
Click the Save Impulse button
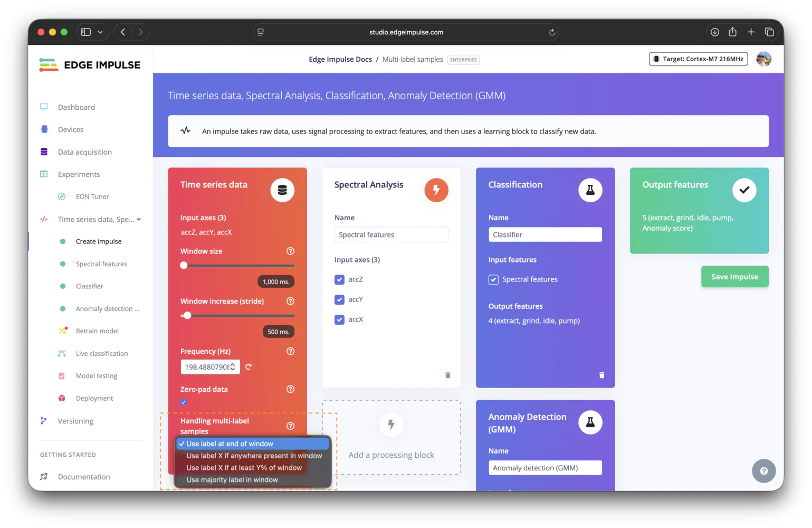pos(735,277)
